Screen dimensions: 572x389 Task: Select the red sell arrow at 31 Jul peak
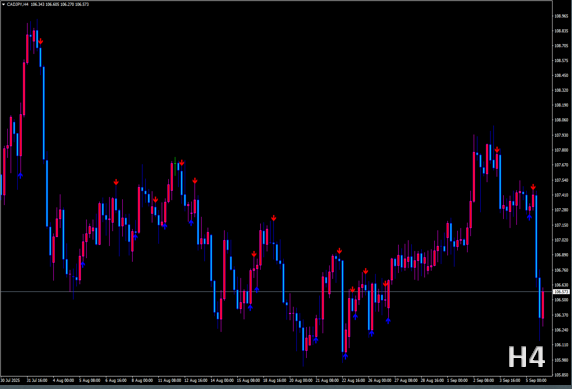point(40,42)
